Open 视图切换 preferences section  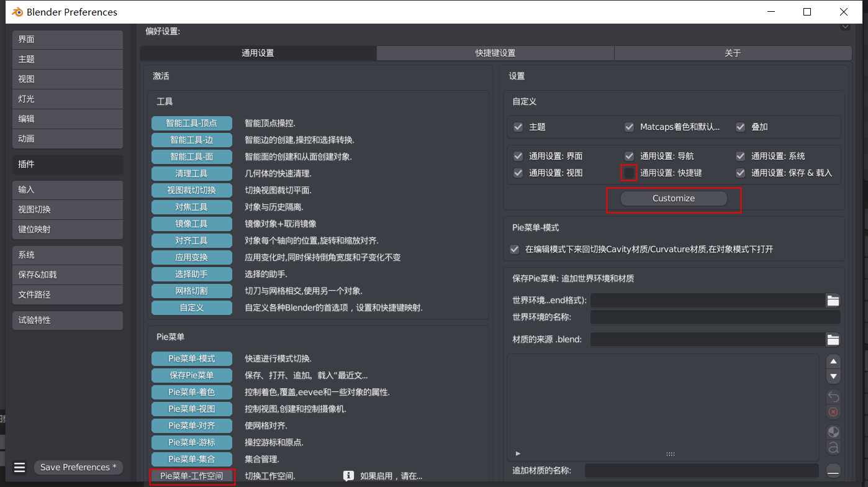pyautogui.click(x=67, y=209)
